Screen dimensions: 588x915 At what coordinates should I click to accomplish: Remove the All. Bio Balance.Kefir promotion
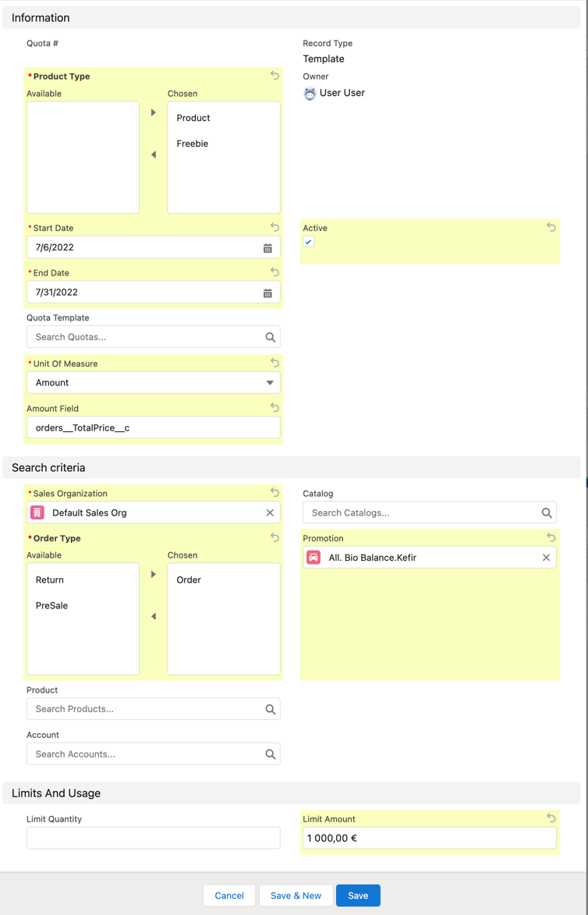pyautogui.click(x=545, y=558)
